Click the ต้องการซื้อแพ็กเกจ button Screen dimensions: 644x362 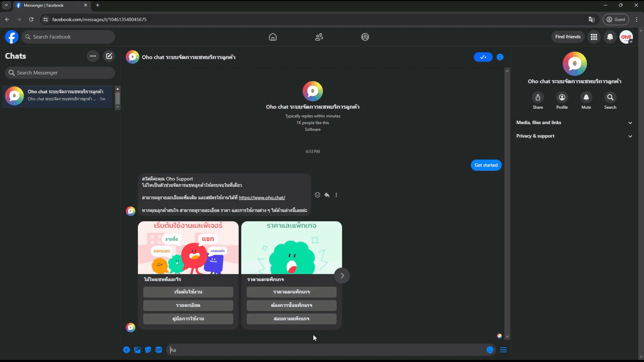click(x=291, y=305)
